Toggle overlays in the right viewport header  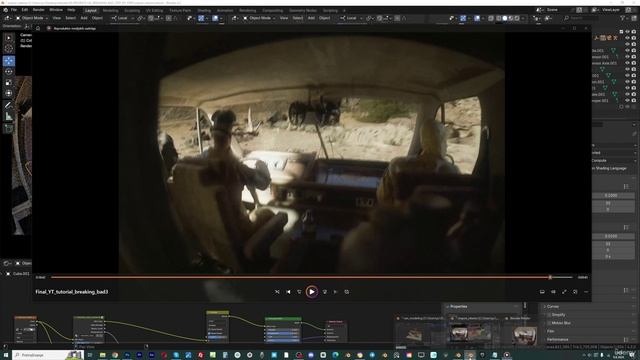tap(477, 18)
